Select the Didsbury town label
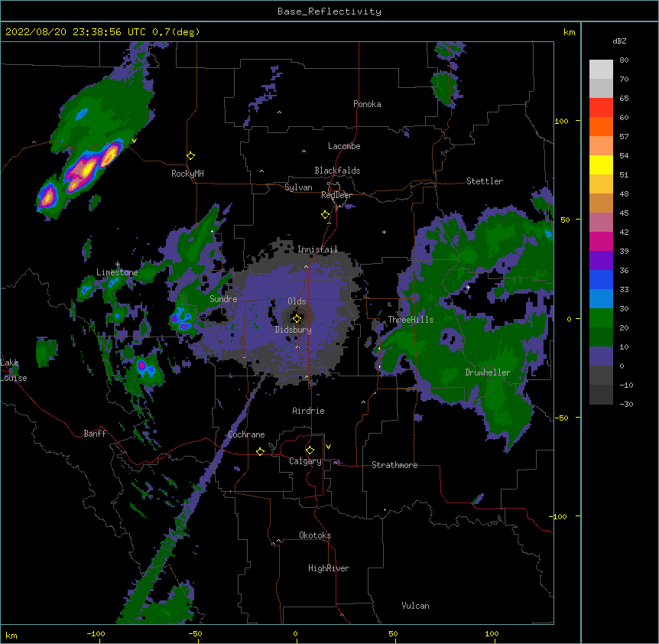Image resolution: width=659 pixels, height=644 pixels. (293, 330)
